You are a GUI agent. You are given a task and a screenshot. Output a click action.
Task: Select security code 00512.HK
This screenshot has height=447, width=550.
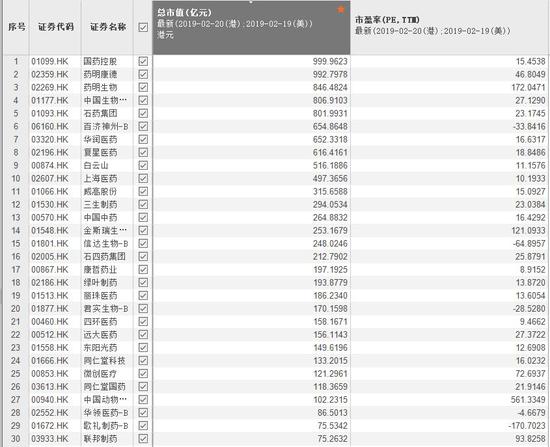pos(50,334)
